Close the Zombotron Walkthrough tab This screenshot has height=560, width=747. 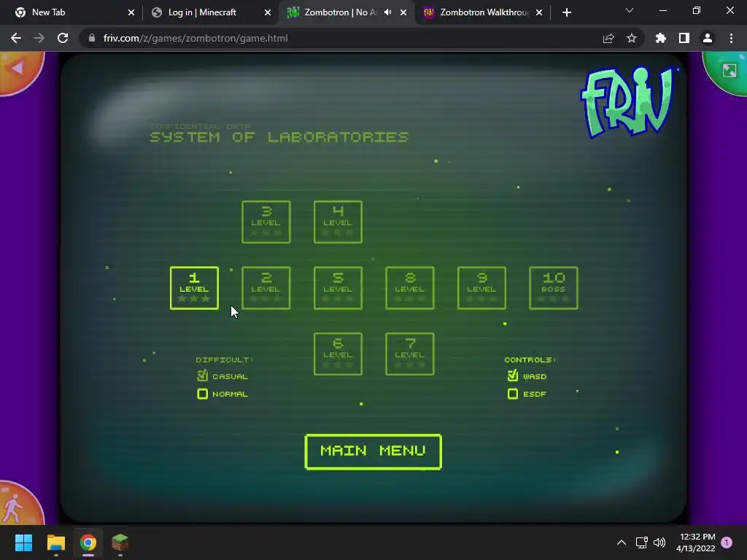539,12
